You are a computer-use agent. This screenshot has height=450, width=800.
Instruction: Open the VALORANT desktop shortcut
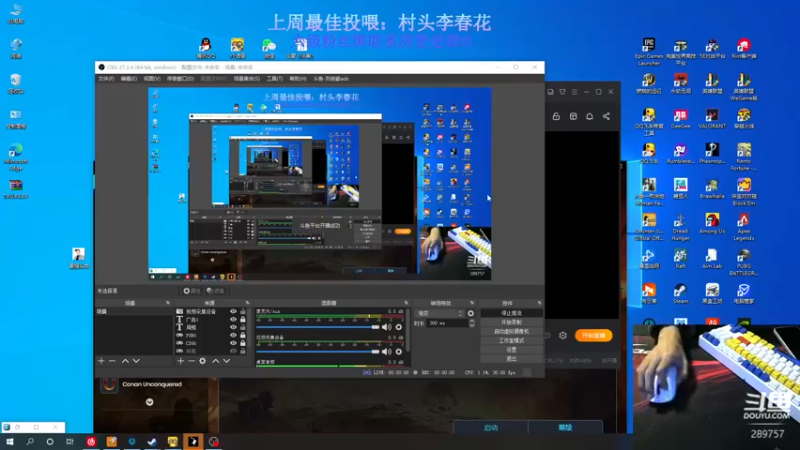[712, 119]
